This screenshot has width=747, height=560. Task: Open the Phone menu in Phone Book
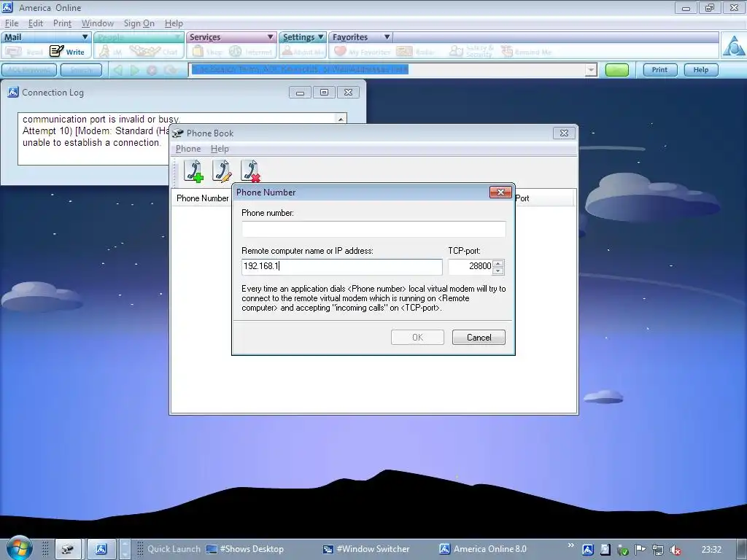click(188, 149)
